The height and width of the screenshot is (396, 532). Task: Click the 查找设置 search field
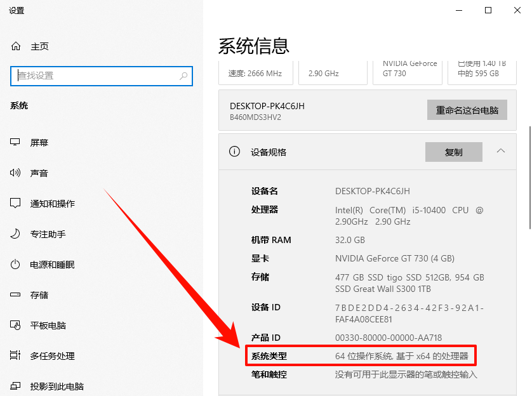102,76
